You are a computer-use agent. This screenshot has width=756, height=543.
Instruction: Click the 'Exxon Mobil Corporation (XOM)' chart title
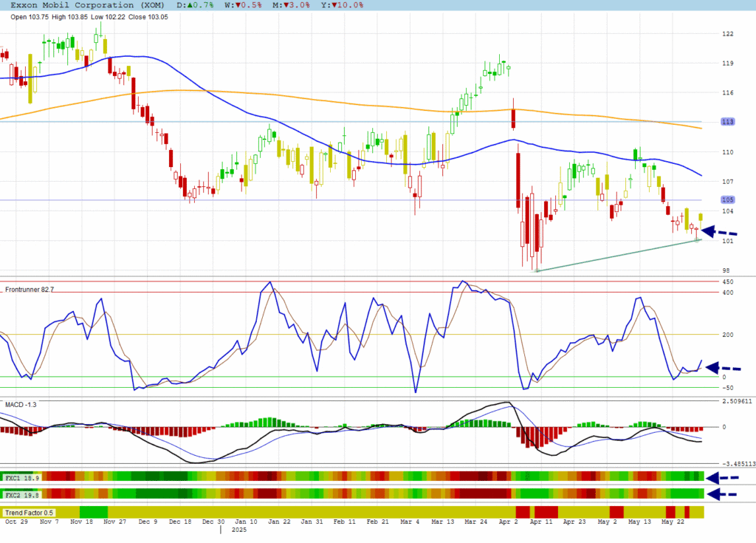(87, 5)
